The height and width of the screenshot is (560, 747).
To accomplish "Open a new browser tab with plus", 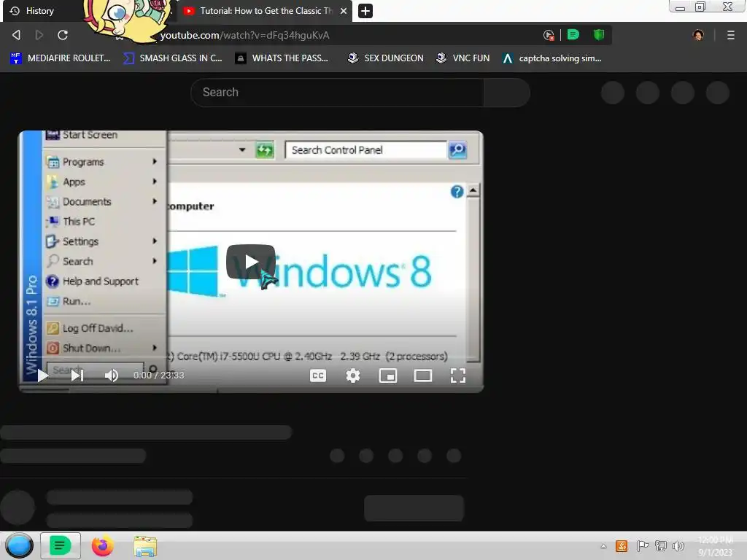I will (x=365, y=10).
